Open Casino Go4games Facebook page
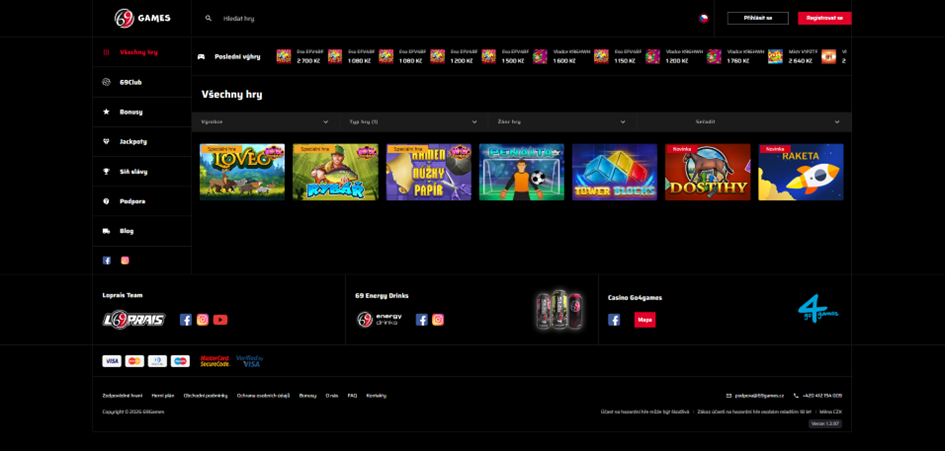This screenshot has height=451, width=945. click(x=614, y=320)
